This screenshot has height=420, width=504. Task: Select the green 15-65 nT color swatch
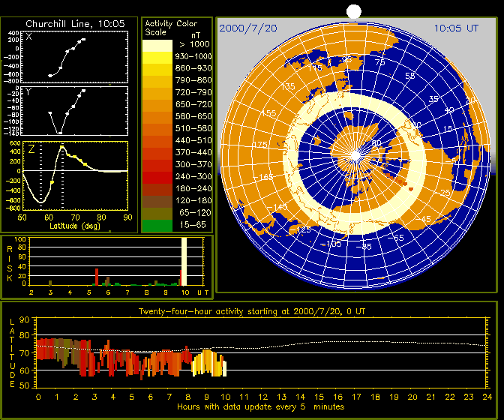157,224
